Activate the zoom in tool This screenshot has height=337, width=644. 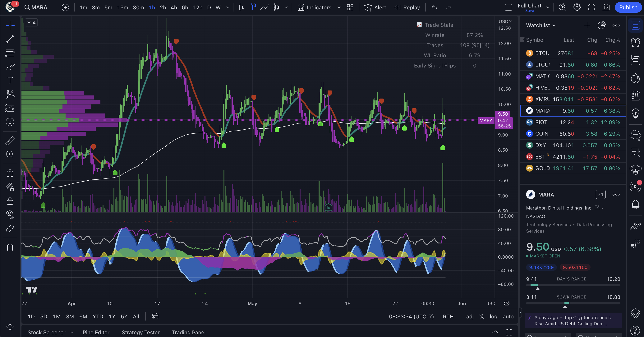click(10, 154)
